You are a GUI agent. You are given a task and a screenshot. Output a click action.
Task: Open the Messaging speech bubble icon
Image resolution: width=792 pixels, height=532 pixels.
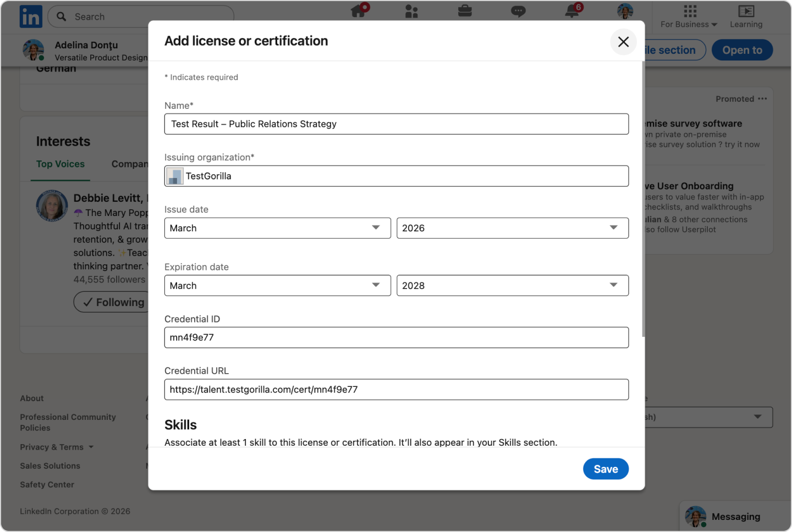tap(518, 11)
